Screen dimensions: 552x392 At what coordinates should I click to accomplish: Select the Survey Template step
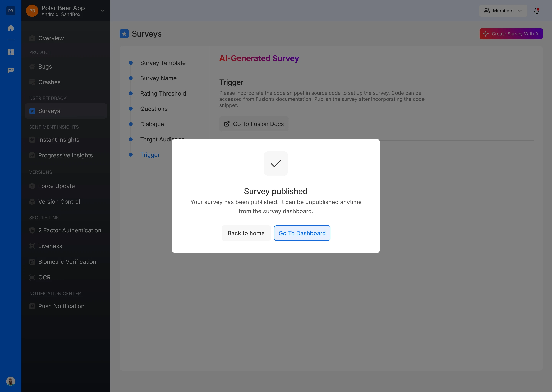(x=163, y=63)
